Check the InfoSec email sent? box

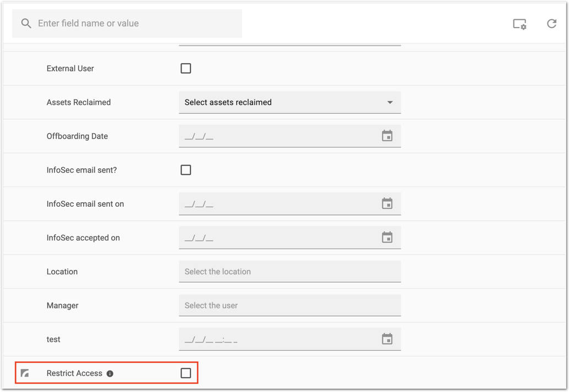186,170
